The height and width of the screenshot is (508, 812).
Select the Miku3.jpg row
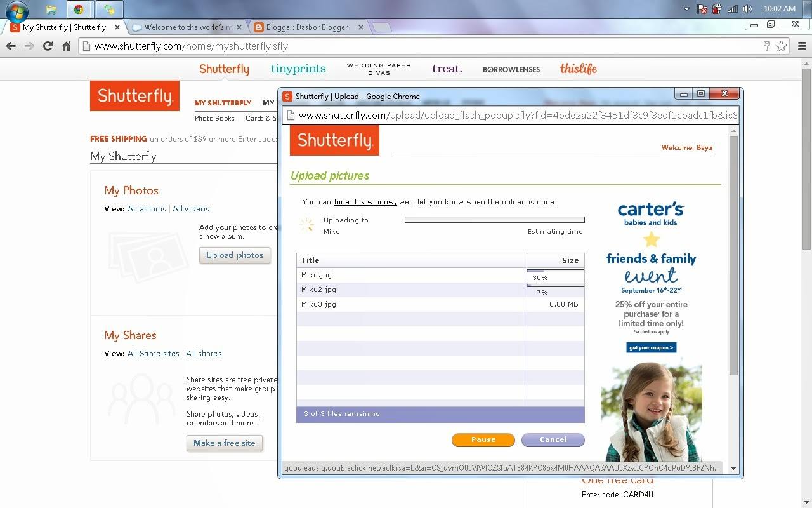[440, 304]
